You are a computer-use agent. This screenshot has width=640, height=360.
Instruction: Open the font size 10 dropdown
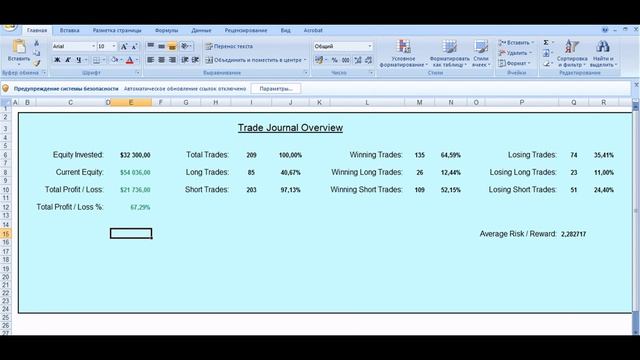(114, 47)
